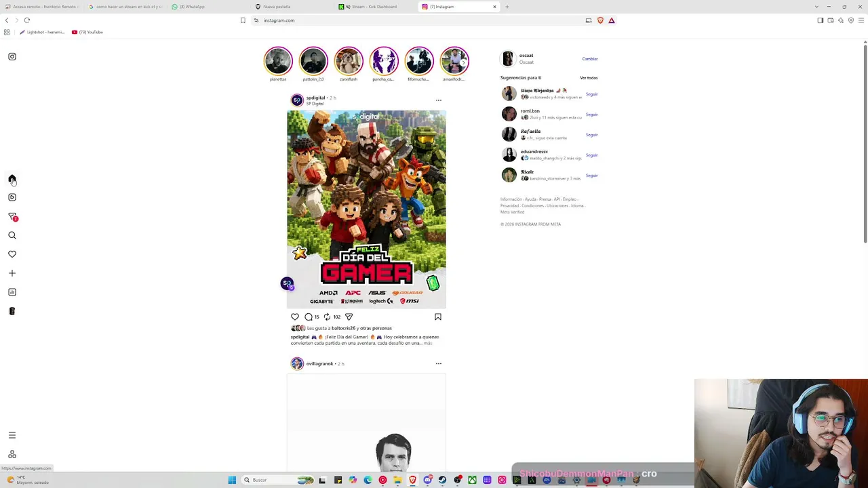
Task: Follow Rafaella suggested account
Action: coord(592,135)
